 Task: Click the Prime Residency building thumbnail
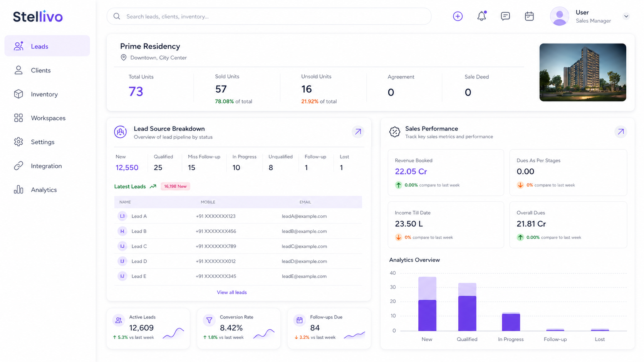[583, 72]
